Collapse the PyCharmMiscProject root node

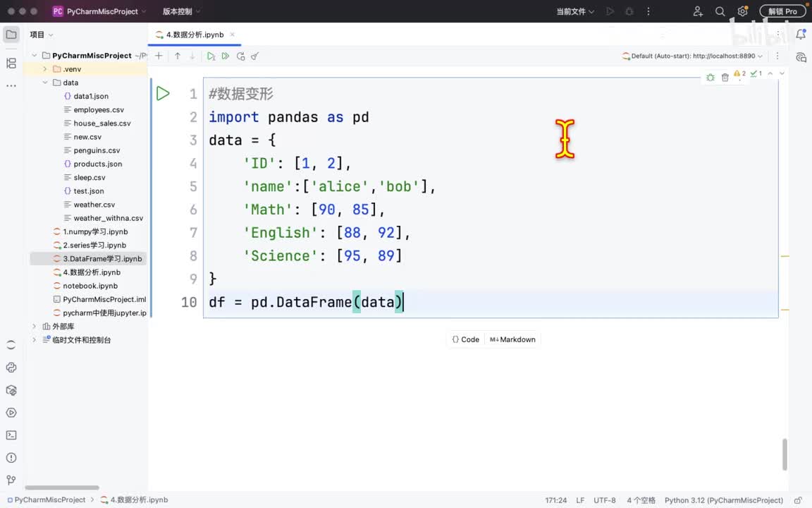tap(34, 56)
